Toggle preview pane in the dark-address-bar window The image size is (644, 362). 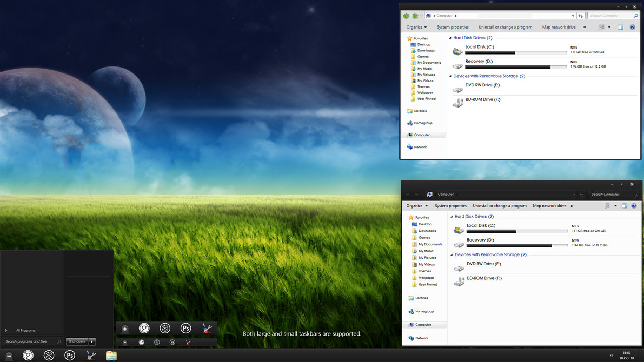[625, 206]
